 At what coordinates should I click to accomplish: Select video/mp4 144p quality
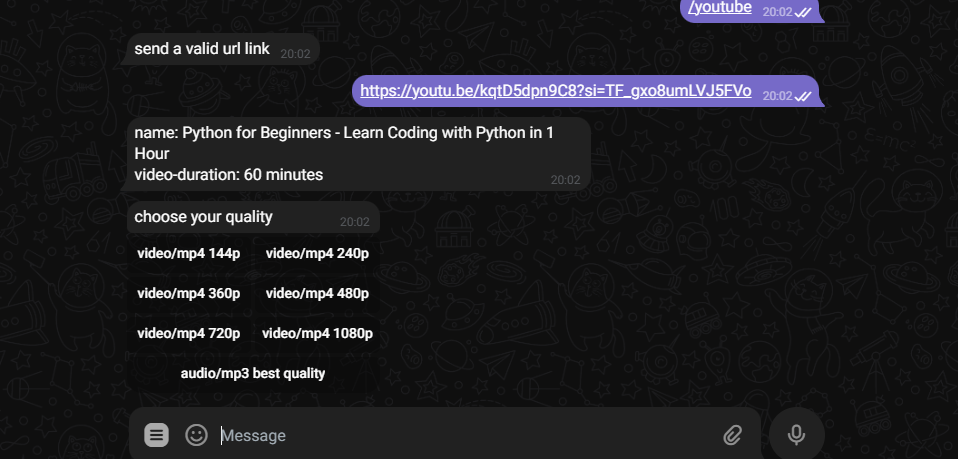(189, 254)
